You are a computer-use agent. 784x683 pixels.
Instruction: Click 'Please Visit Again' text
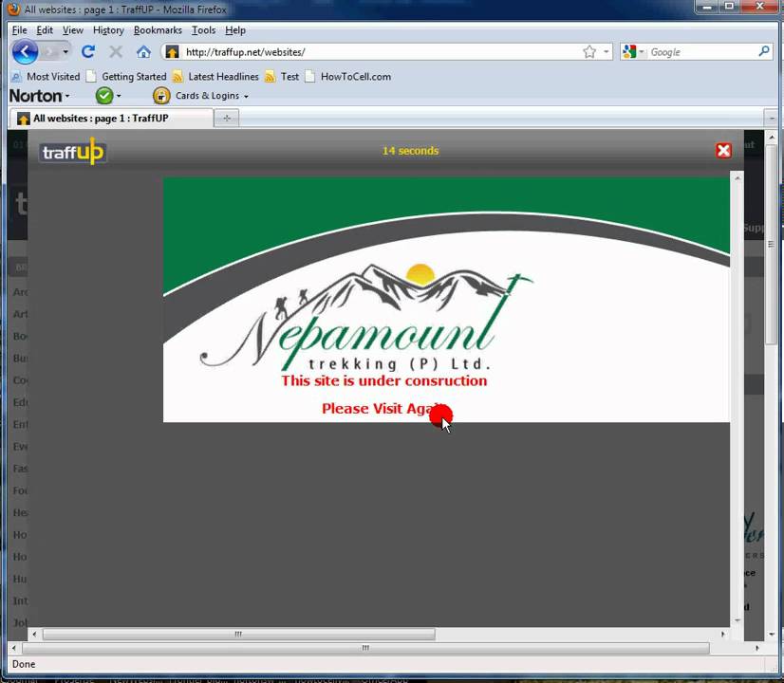click(x=383, y=409)
